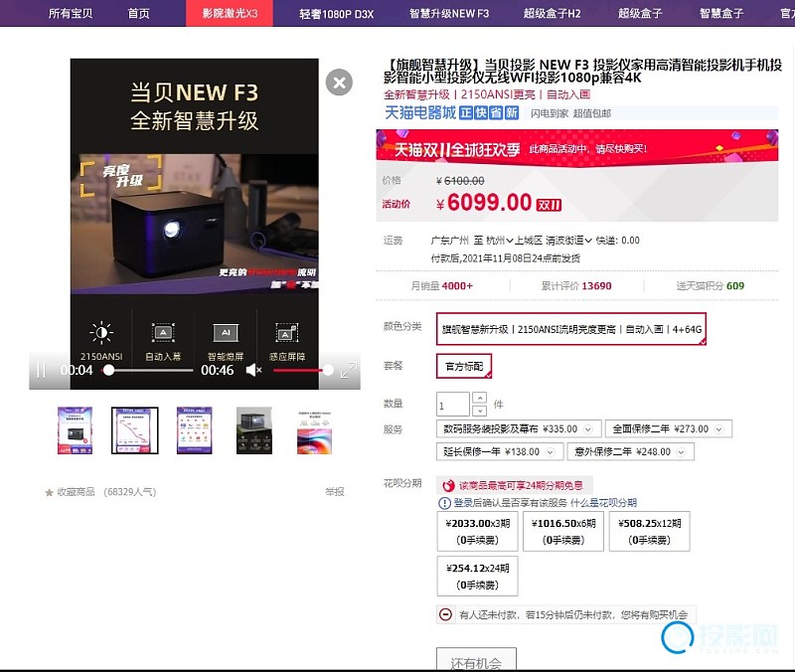Open 超级盒子 tab

pyautogui.click(x=640, y=13)
